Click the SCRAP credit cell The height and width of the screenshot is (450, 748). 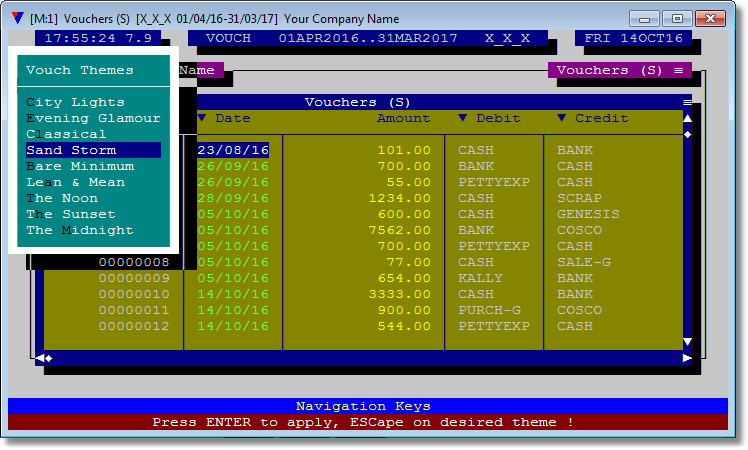pyautogui.click(x=579, y=198)
